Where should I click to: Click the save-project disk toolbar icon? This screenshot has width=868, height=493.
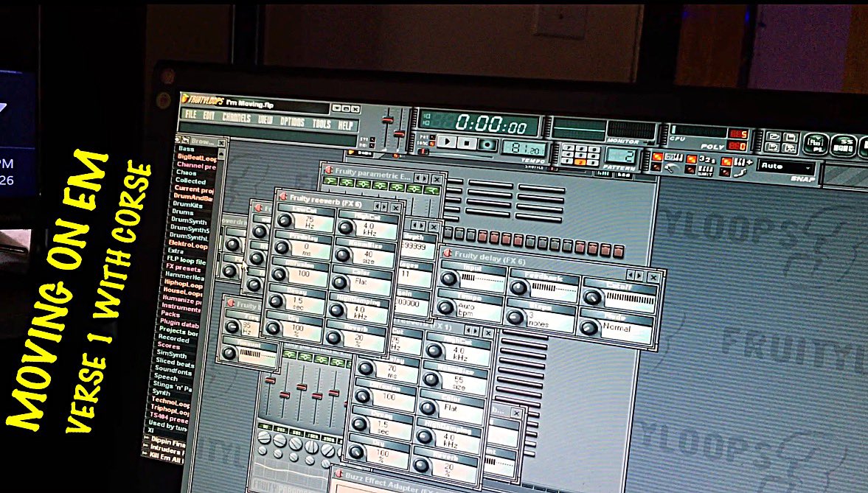tap(791, 136)
